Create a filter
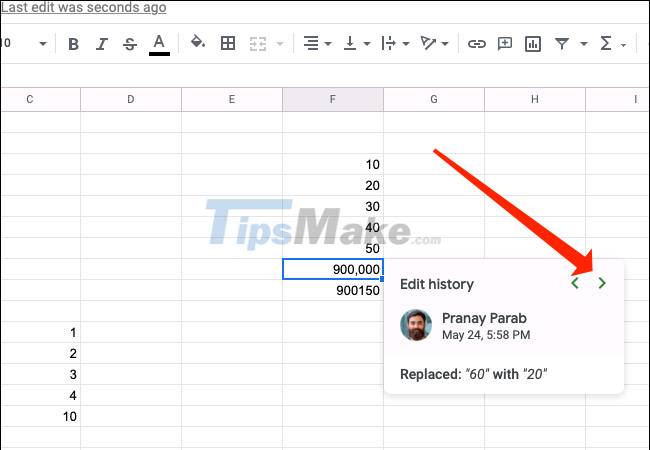This screenshot has height=450, width=650. (x=562, y=44)
